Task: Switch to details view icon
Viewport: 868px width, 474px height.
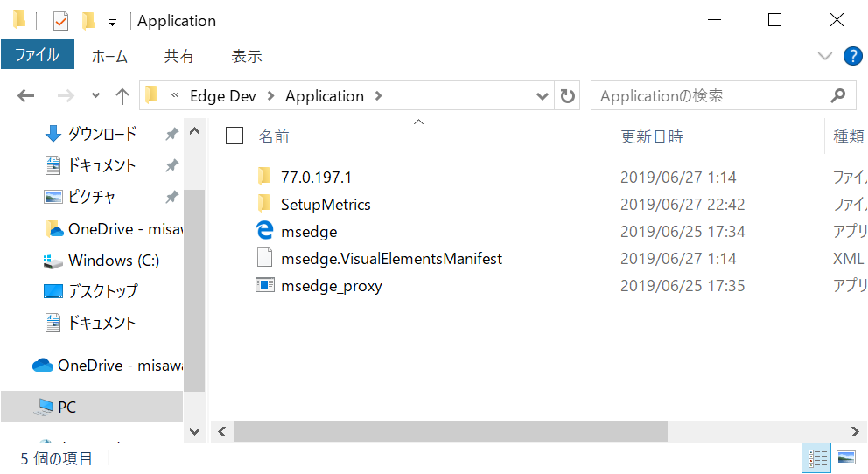Action: point(818,457)
